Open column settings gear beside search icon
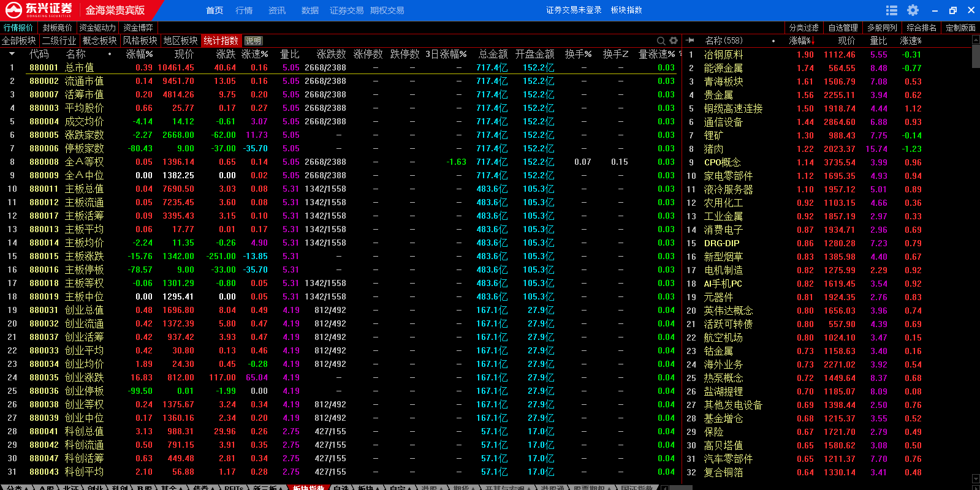The width and height of the screenshot is (980, 490). [x=674, y=40]
